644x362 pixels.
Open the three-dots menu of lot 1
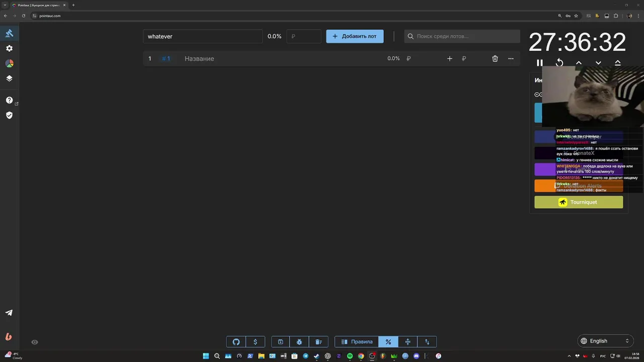click(511, 59)
